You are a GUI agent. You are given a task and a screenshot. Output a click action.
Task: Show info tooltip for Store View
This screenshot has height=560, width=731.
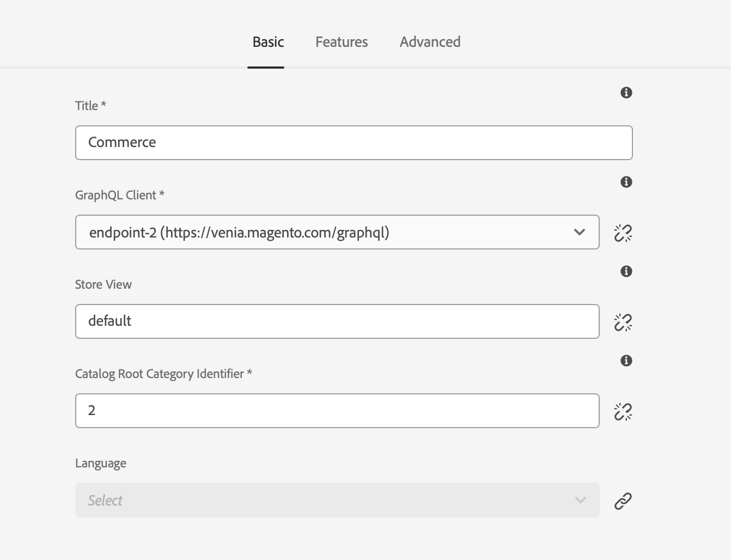(626, 271)
